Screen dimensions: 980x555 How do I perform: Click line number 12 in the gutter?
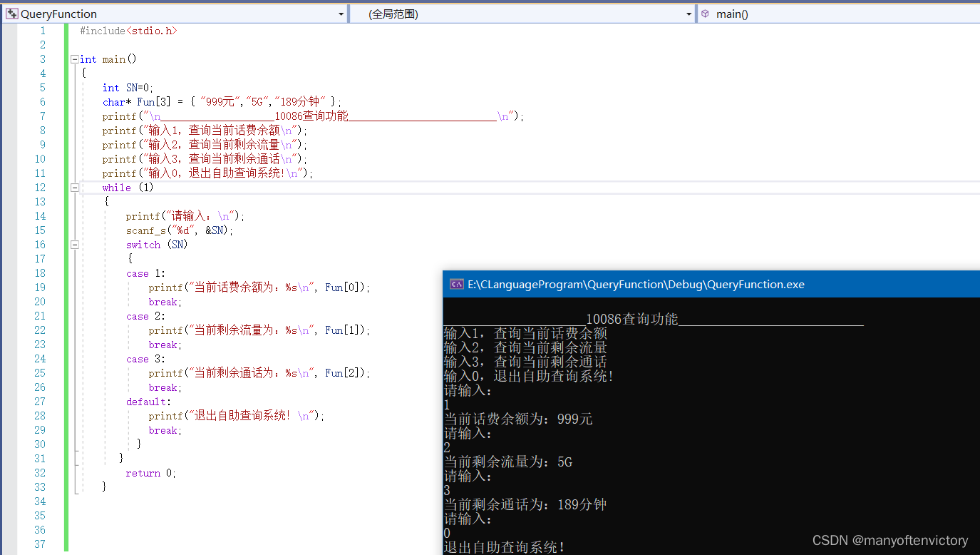pyautogui.click(x=40, y=188)
